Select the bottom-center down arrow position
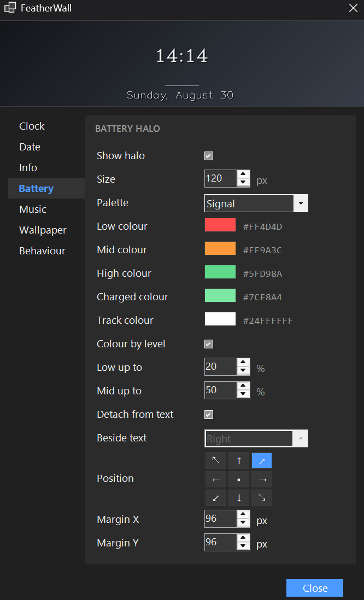The height and width of the screenshot is (600, 364). click(239, 498)
